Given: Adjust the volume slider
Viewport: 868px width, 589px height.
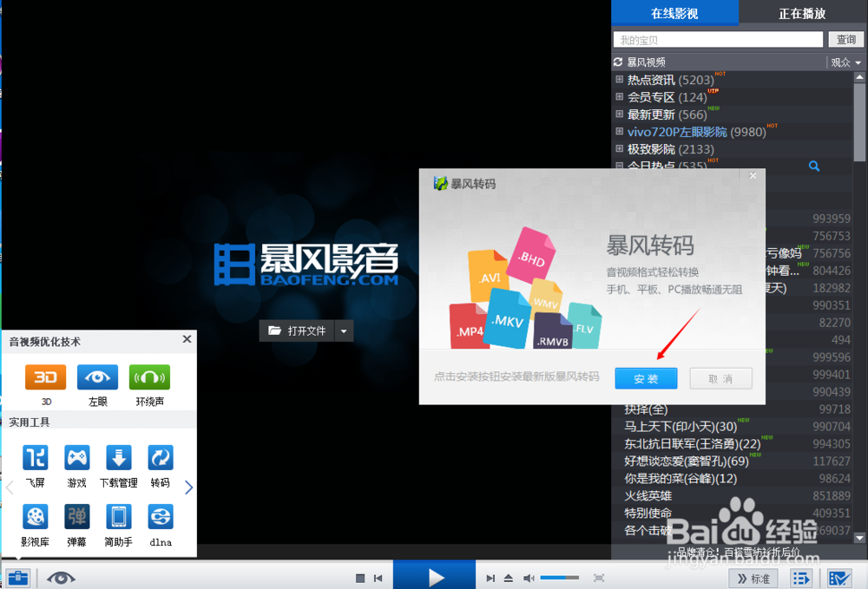Looking at the screenshot, I should tap(559, 578).
